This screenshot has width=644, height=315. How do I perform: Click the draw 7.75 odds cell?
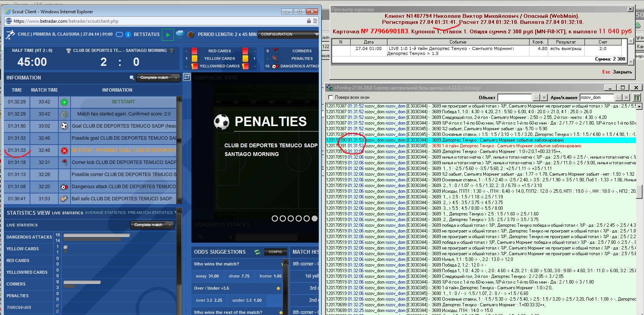pos(239,276)
